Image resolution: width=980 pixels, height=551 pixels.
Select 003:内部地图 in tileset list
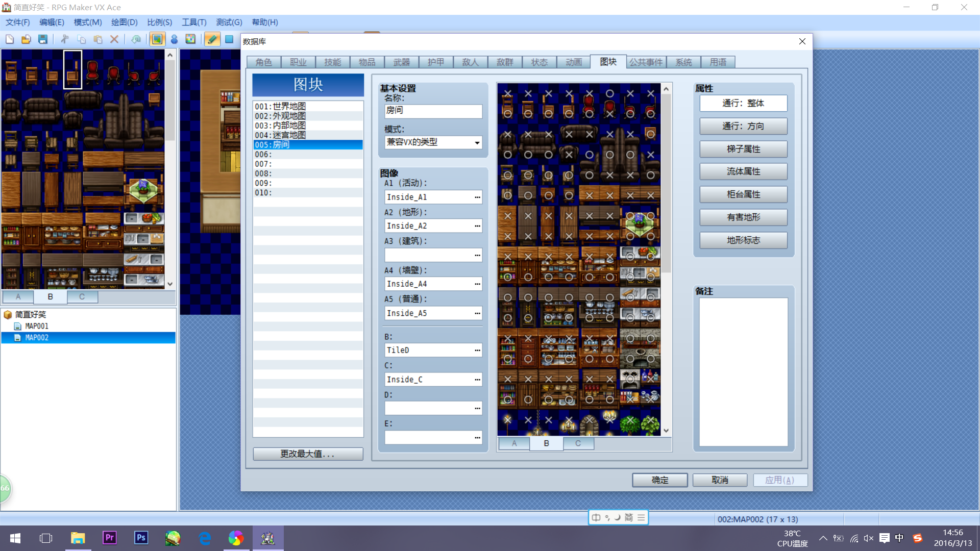point(308,126)
